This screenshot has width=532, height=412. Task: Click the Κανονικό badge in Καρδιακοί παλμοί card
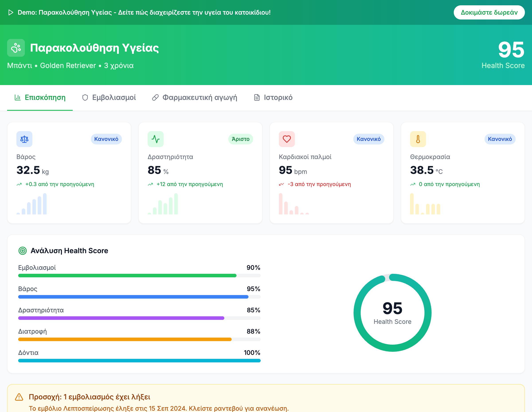369,139
